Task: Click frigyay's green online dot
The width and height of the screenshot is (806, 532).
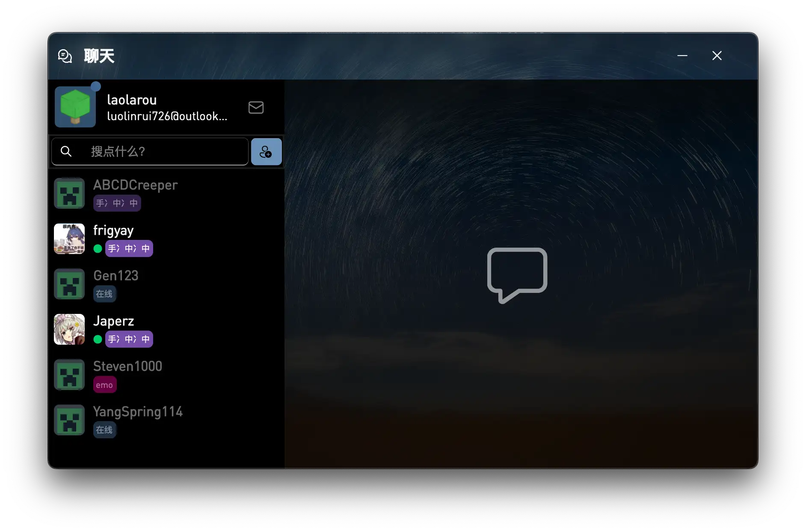Action: 98,248
